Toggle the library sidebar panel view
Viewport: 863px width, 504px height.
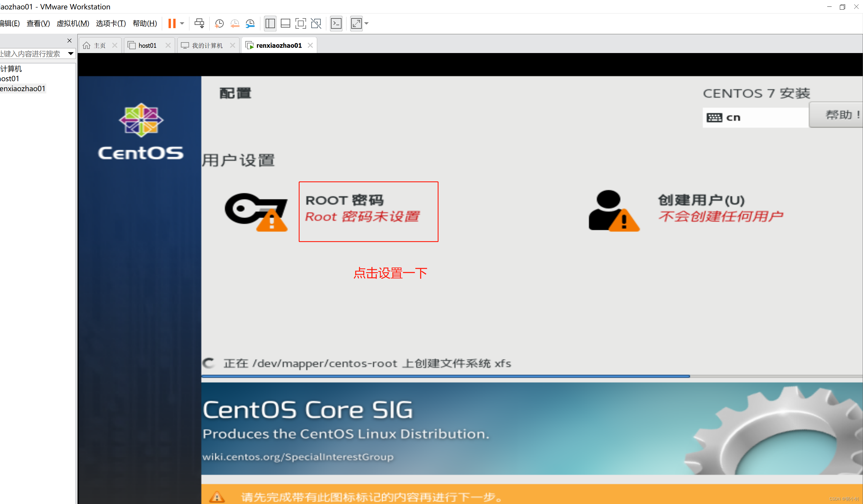coord(270,23)
